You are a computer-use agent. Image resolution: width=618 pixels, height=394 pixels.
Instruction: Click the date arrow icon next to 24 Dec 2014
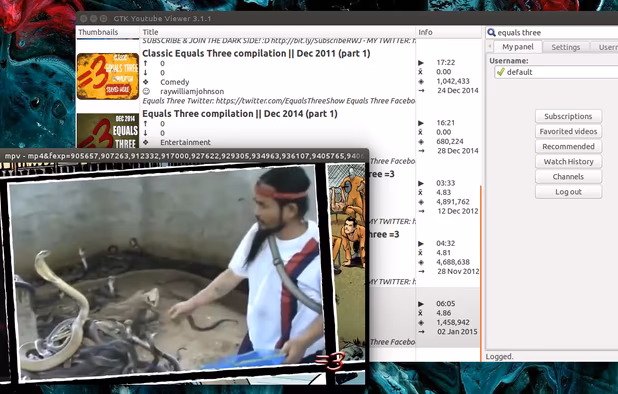(421, 91)
